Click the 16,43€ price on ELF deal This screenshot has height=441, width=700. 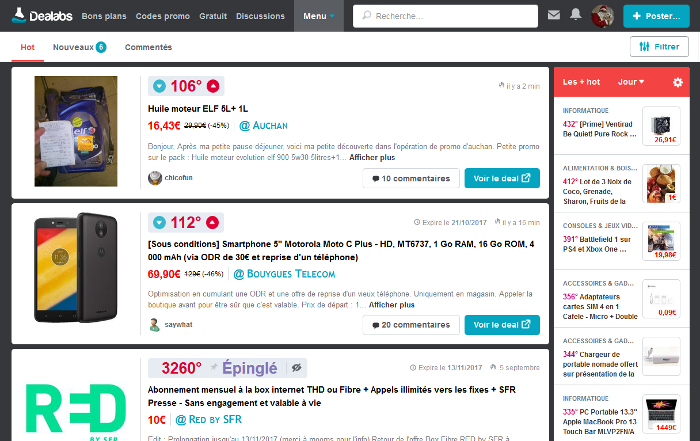point(164,126)
